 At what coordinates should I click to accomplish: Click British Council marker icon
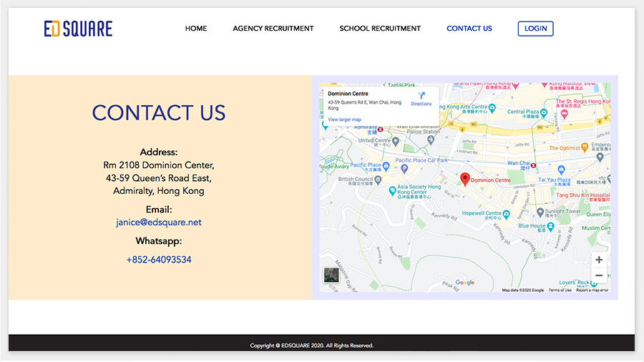pyautogui.click(x=378, y=180)
